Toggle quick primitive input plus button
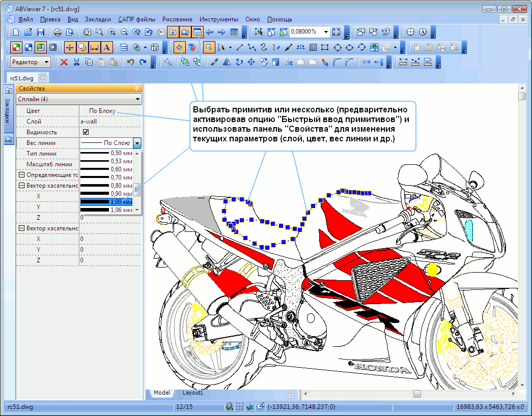The width and height of the screenshot is (532, 416). [179, 47]
